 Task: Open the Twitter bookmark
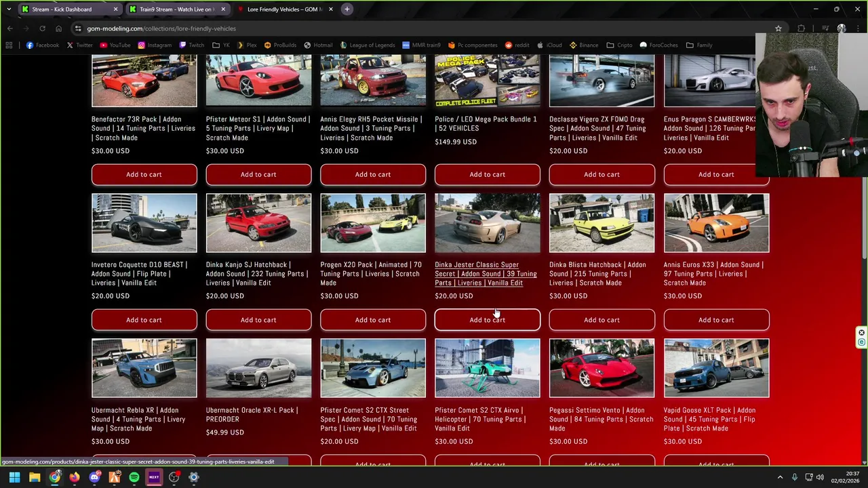(80, 45)
